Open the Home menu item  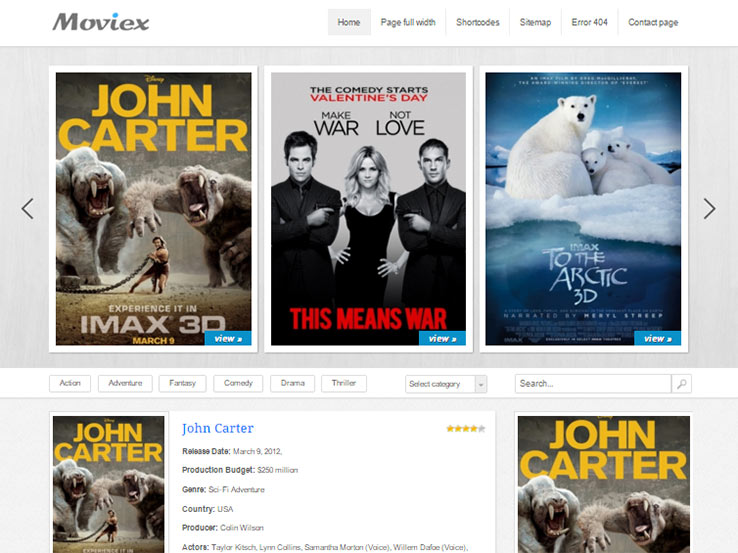coord(349,22)
